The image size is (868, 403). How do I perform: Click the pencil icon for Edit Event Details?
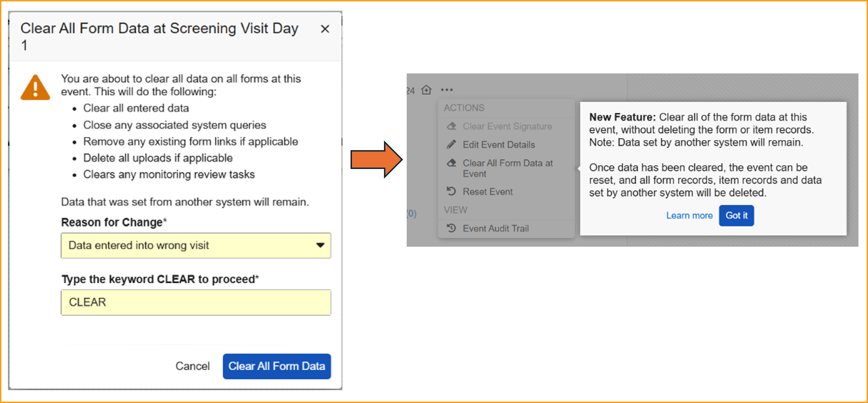pyautogui.click(x=451, y=144)
